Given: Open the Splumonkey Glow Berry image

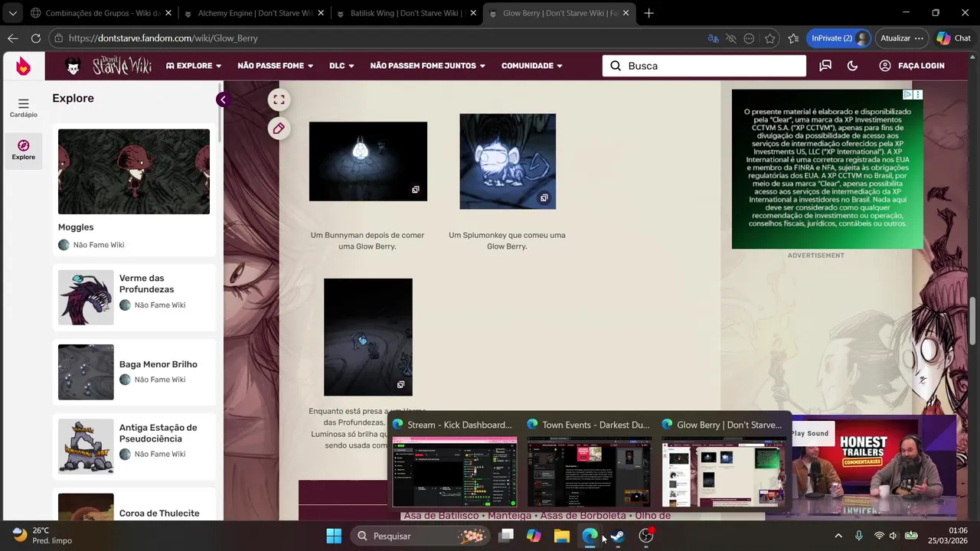Looking at the screenshot, I should pyautogui.click(x=508, y=161).
